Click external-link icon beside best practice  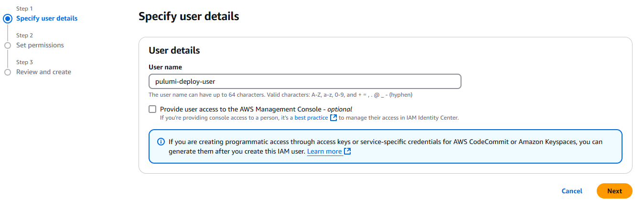pos(333,118)
